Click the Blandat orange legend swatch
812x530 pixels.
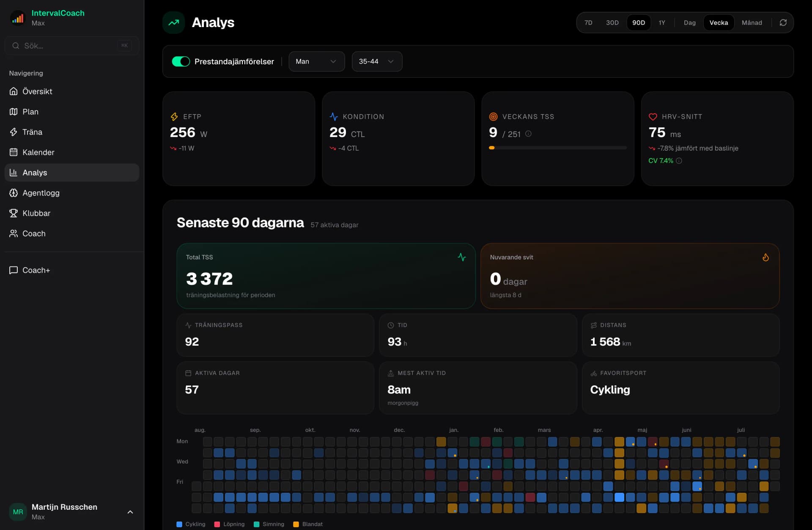coord(296,525)
